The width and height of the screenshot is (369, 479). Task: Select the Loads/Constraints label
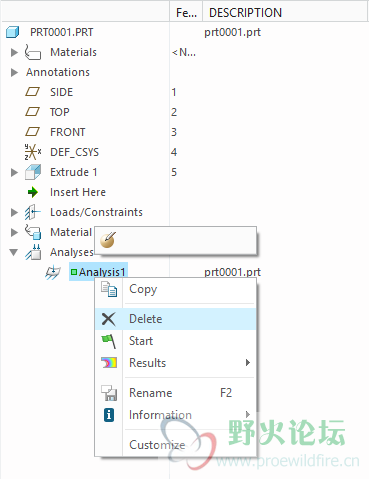(96, 212)
